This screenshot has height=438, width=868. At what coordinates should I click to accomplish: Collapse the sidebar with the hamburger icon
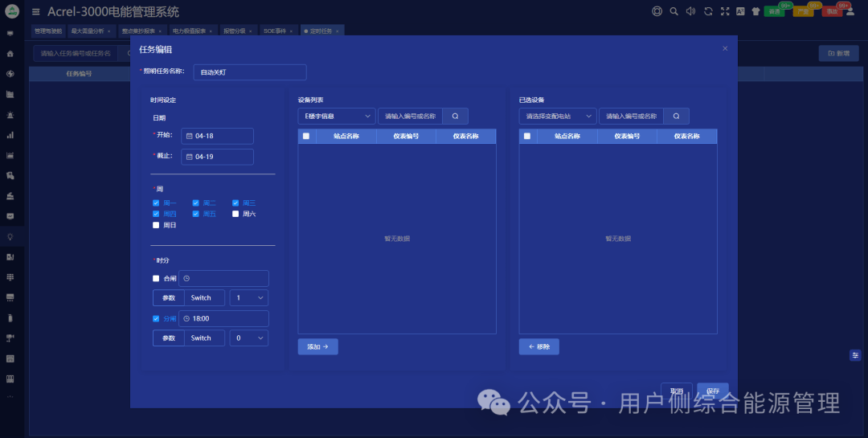pos(36,11)
